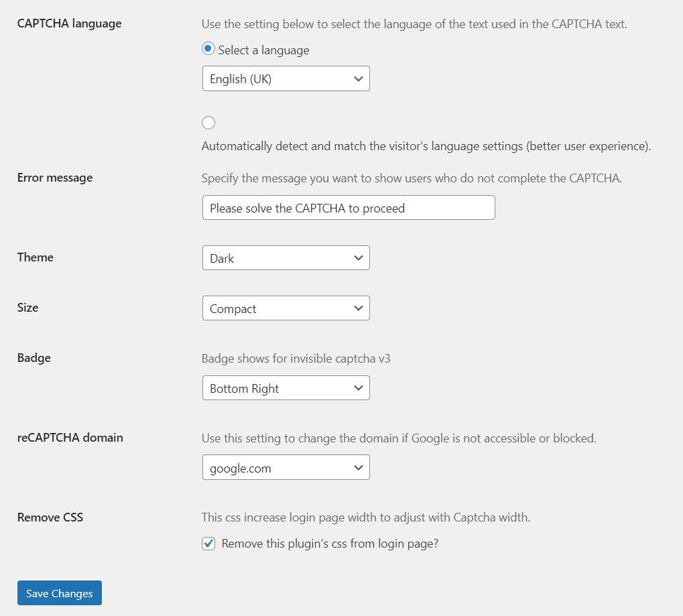Click the "Remove this plugin's css from login page?" label
683x616 pixels.
[330, 544]
